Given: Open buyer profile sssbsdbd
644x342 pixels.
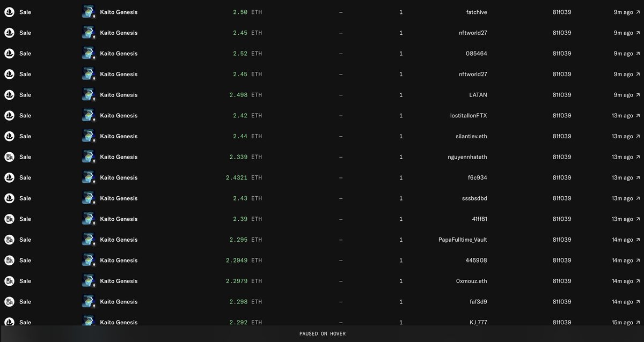Looking at the screenshot, I should (x=474, y=198).
